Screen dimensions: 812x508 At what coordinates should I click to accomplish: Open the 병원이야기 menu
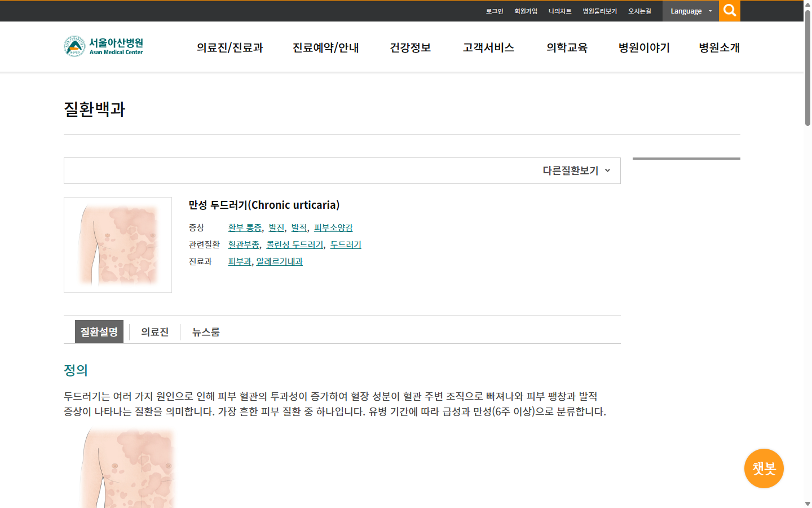click(x=644, y=48)
